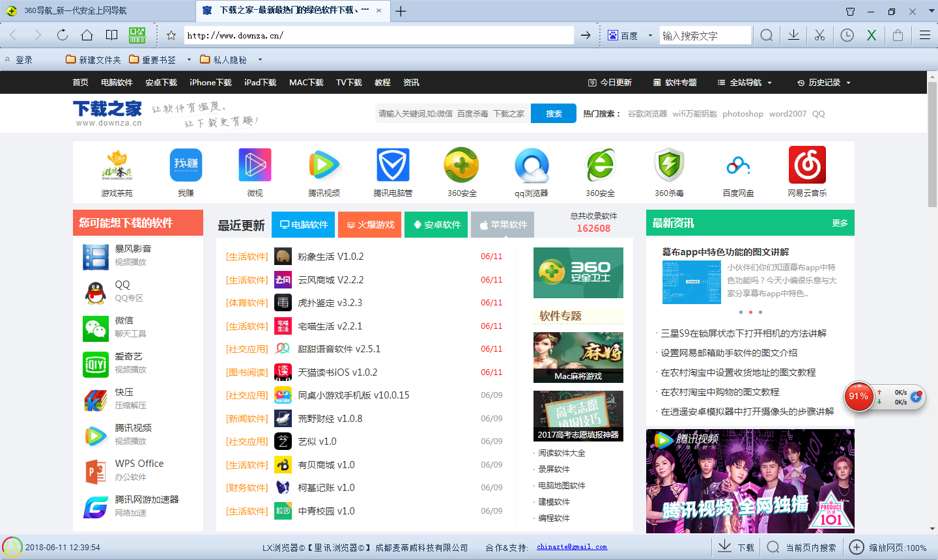Open the Mac麻将游戏 thumbnail
Screen dimensions: 938x560
pyautogui.click(x=578, y=357)
